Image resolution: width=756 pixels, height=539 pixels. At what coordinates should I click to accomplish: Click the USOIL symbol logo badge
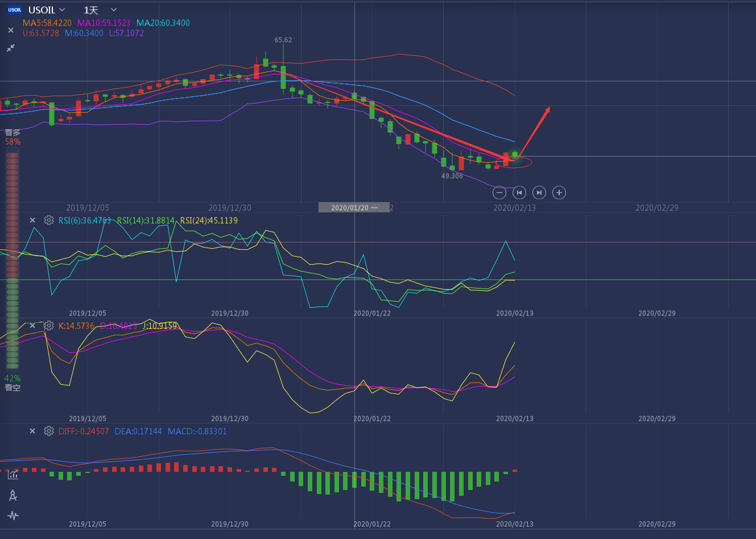tap(14, 10)
